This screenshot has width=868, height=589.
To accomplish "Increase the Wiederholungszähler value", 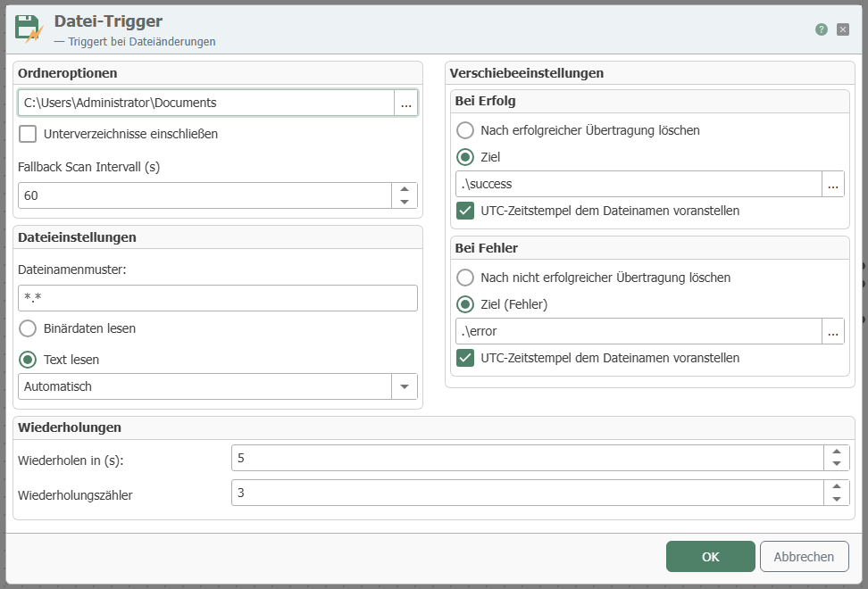I will click(x=836, y=487).
